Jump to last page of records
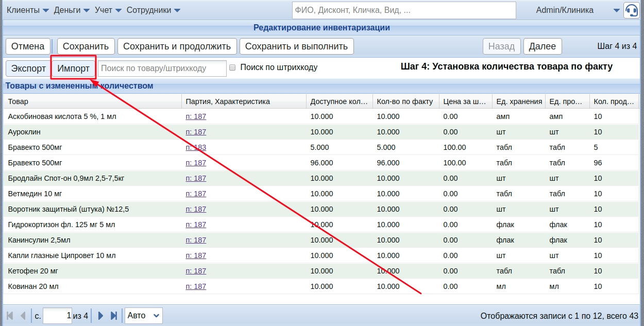The height and width of the screenshot is (326, 644). pyautogui.click(x=114, y=316)
